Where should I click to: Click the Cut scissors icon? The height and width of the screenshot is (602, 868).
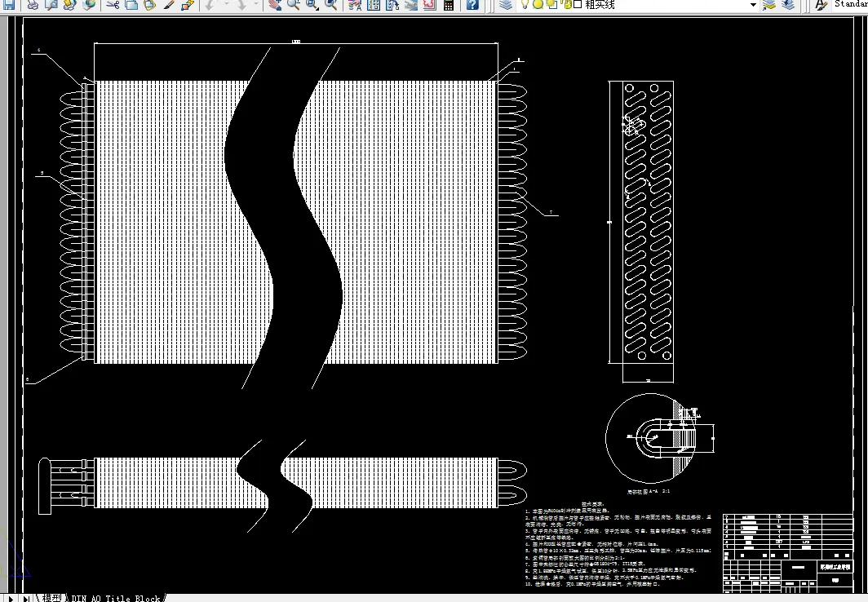point(113,4)
